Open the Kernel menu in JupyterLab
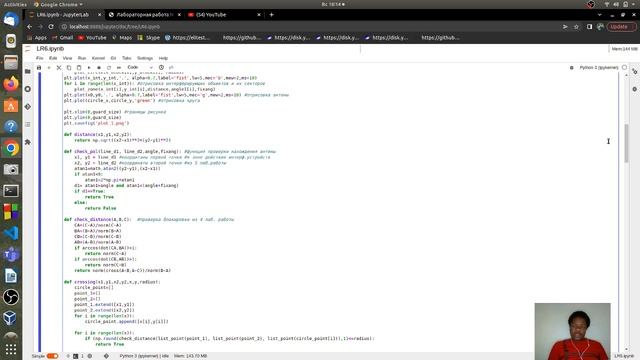Viewport: 640px width, 360px height. click(x=98, y=58)
